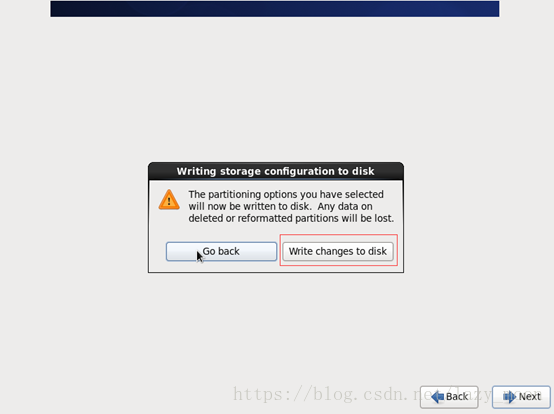Click the dialog title Writing storage configuration

coord(275,171)
